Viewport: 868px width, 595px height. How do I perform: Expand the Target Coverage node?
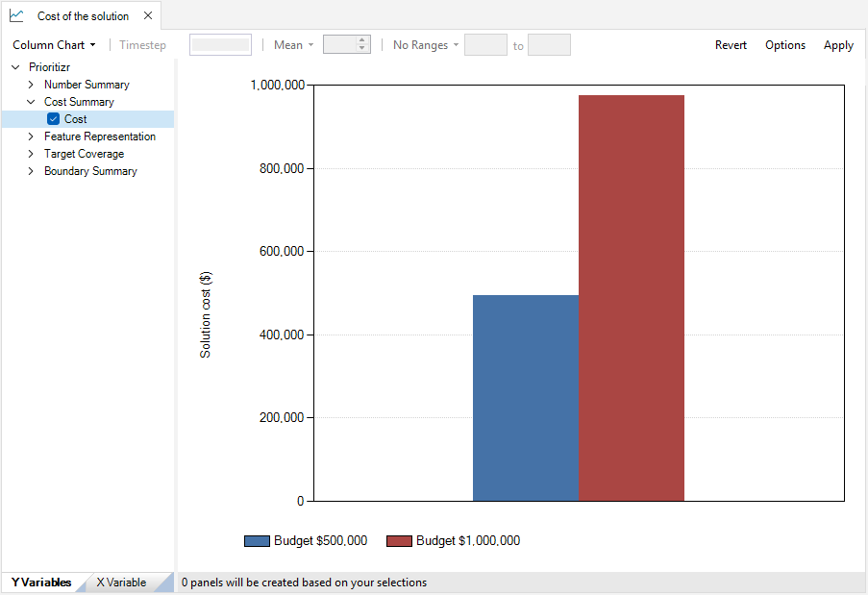31,154
